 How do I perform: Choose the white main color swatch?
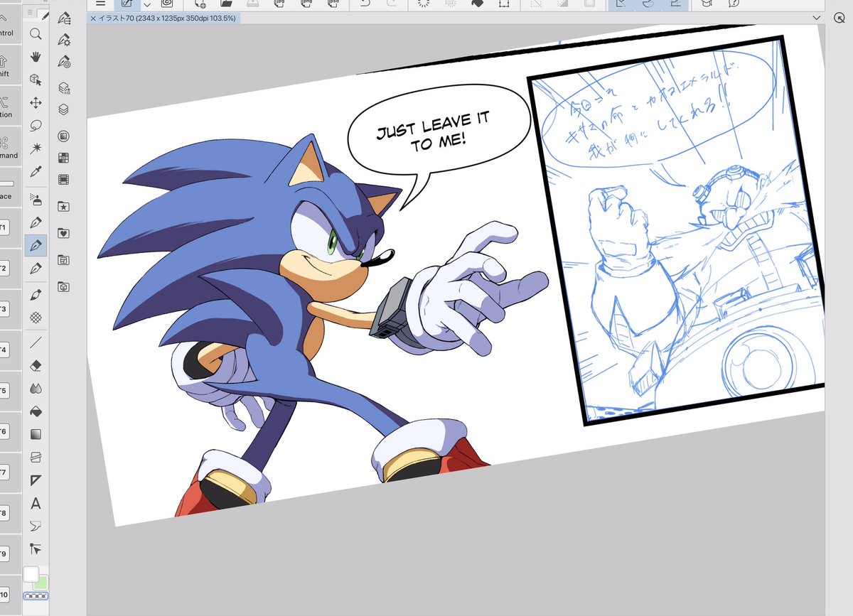click(31, 573)
